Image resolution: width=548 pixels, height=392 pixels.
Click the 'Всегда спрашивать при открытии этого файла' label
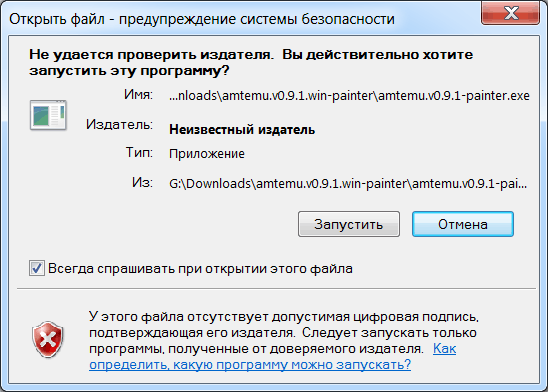pyautogui.click(x=200, y=269)
